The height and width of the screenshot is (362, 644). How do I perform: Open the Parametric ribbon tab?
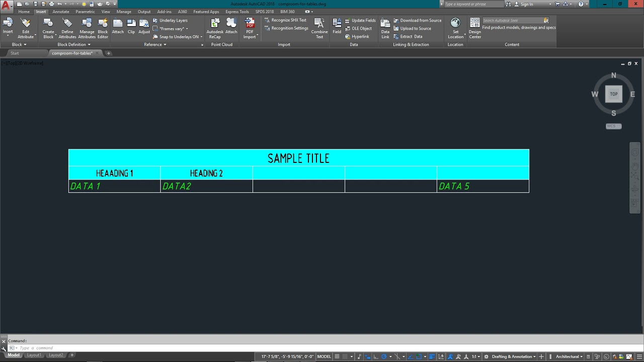coord(85,12)
